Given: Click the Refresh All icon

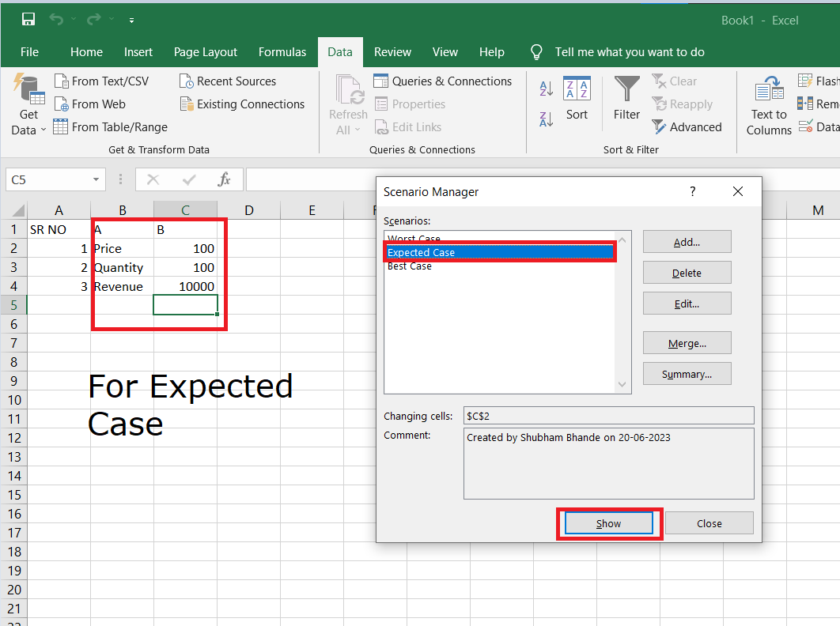Looking at the screenshot, I should click(x=348, y=91).
